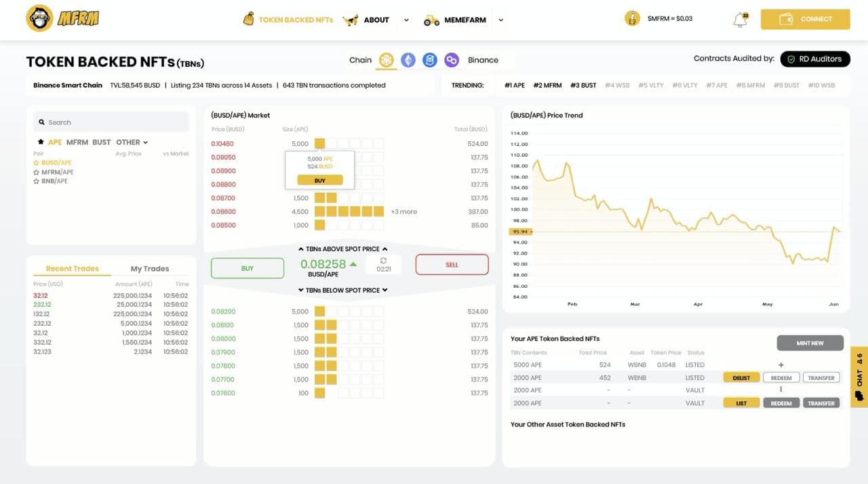Click the countdown refresh icon above 02:21
868x484 pixels.
point(384,261)
